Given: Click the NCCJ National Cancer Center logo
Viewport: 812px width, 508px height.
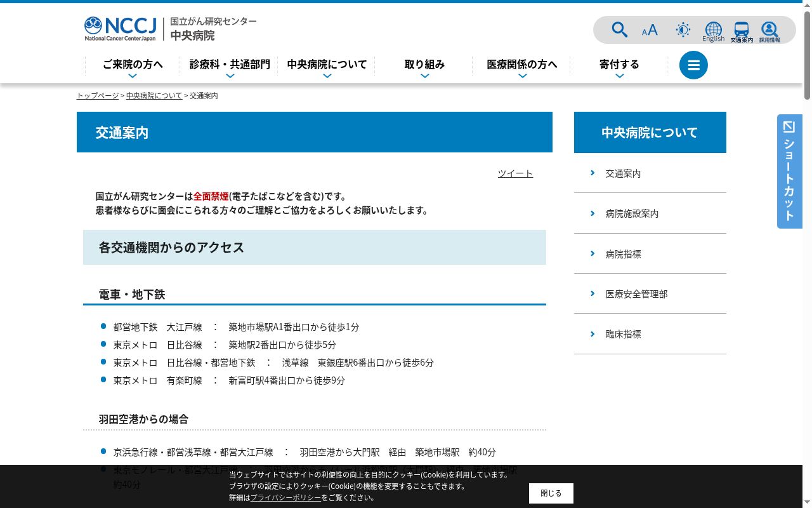Looking at the screenshot, I should pos(121,29).
